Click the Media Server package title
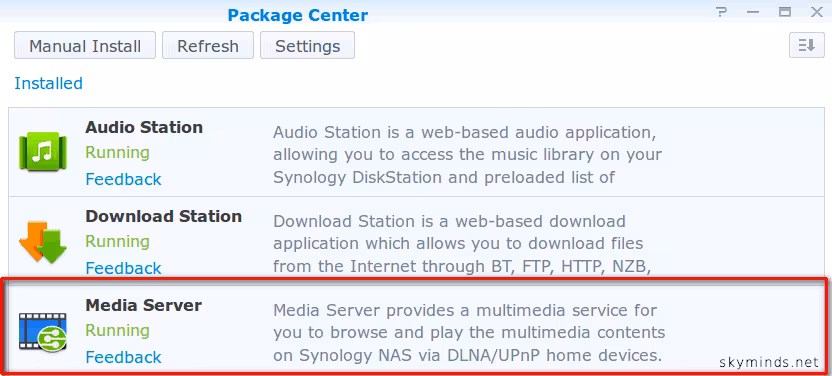 pyautogui.click(x=143, y=305)
